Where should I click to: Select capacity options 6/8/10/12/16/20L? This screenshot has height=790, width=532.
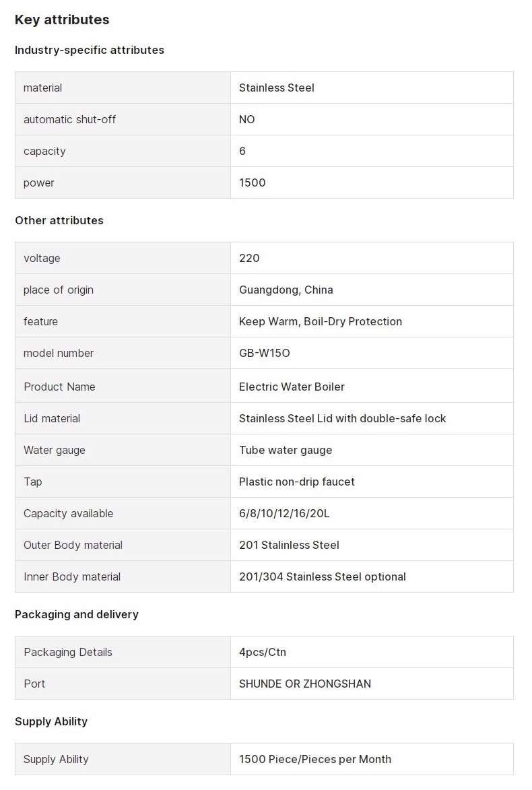(x=284, y=513)
